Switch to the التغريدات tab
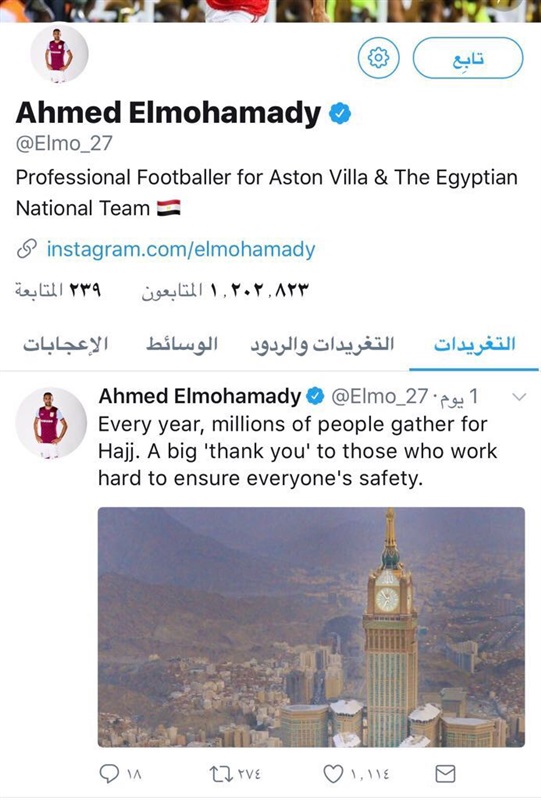The height and width of the screenshot is (800, 541). click(x=474, y=344)
